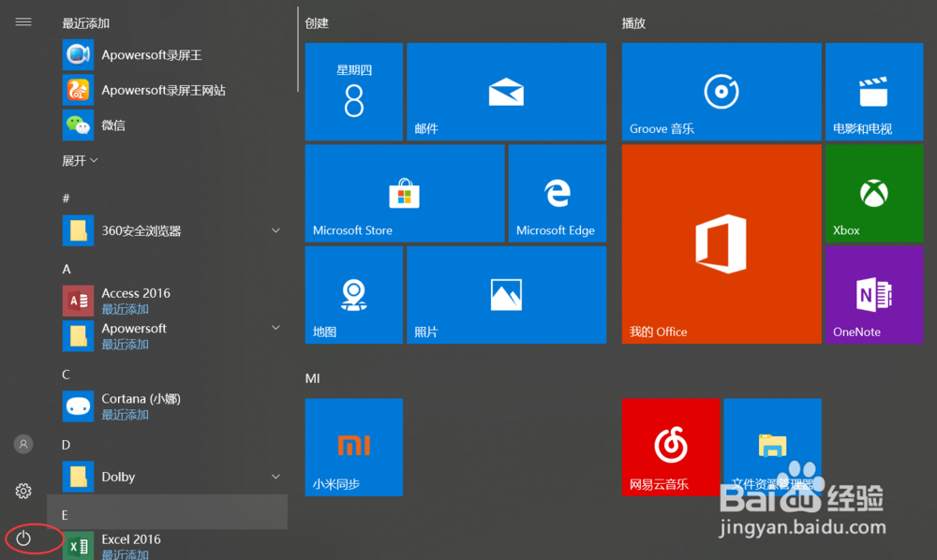Image resolution: width=937 pixels, height=560 pixels.
Task: Launch the Xbox tile
Action: click(x=873, y=193)
